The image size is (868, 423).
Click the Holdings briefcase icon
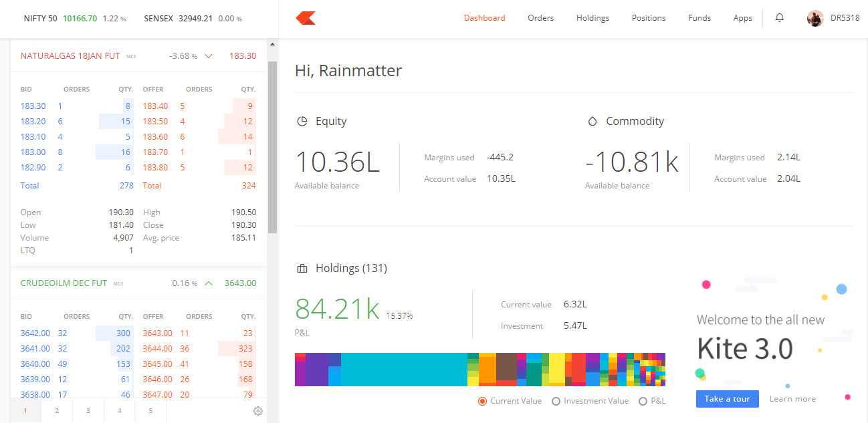click(302, 269)
